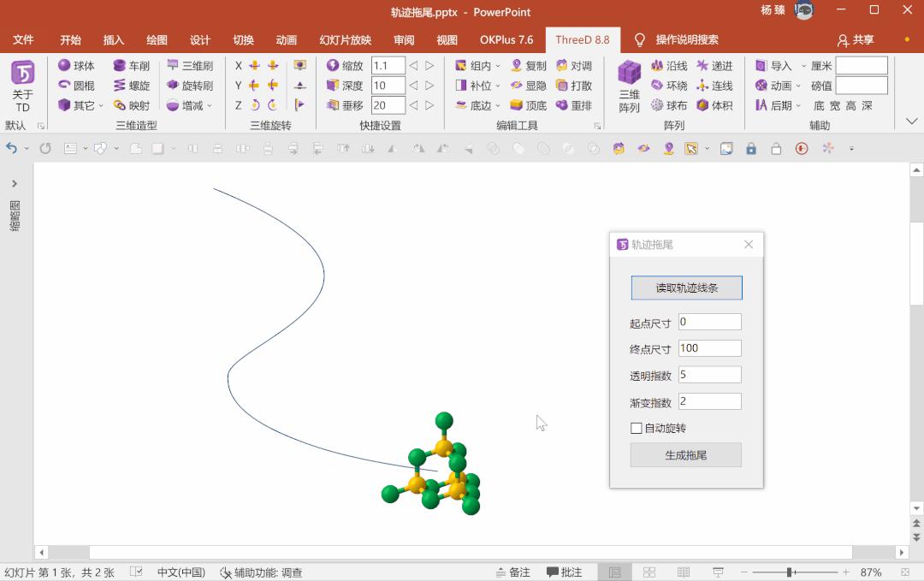Image resolution: width=924 pixels, height=581 pixels.
Task: Click the 圆棍 3D modeling icon
Action: point(74,85)
